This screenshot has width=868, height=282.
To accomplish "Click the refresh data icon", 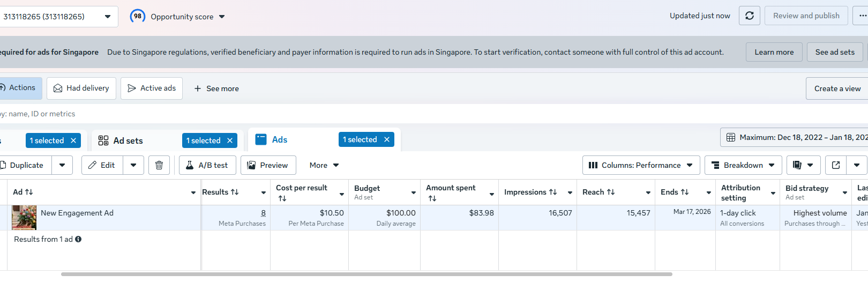I will 750,16.
